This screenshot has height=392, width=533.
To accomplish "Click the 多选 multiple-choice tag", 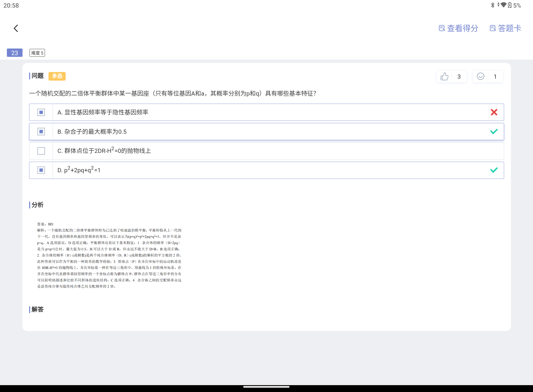I will tap(57, 76).
